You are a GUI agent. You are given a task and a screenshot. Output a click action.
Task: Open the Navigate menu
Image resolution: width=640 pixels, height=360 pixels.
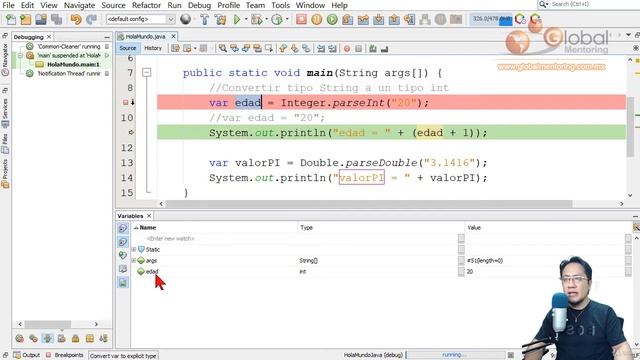pyautogui.click(x=79, y=5)
